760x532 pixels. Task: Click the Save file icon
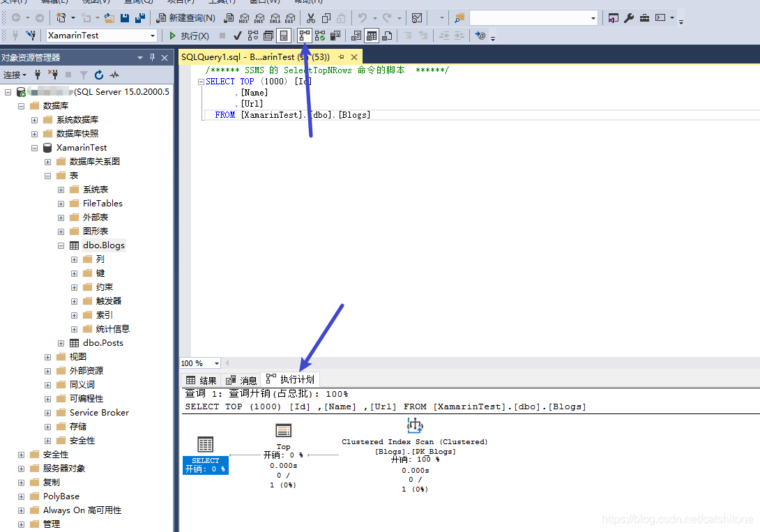coord(125,18)
